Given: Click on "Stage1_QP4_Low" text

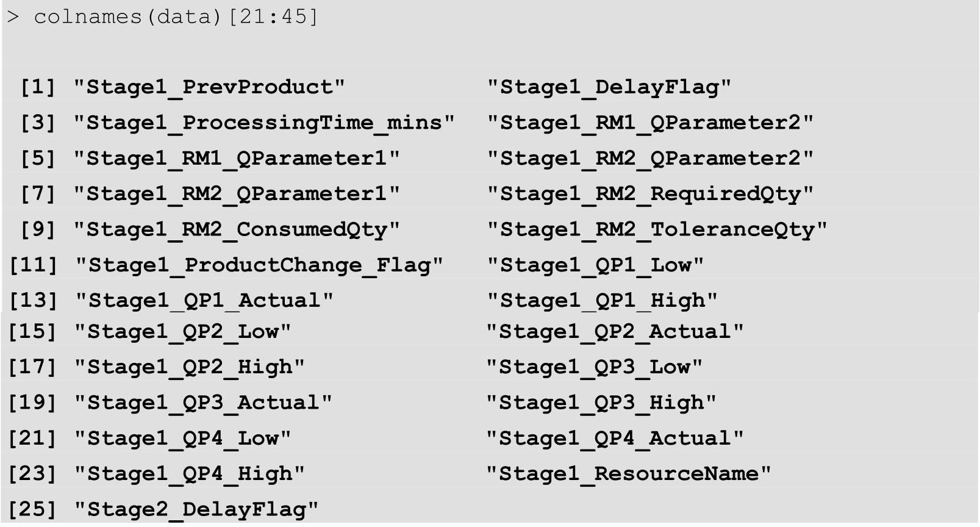Looking at the screenshot, I should point(182,439).
